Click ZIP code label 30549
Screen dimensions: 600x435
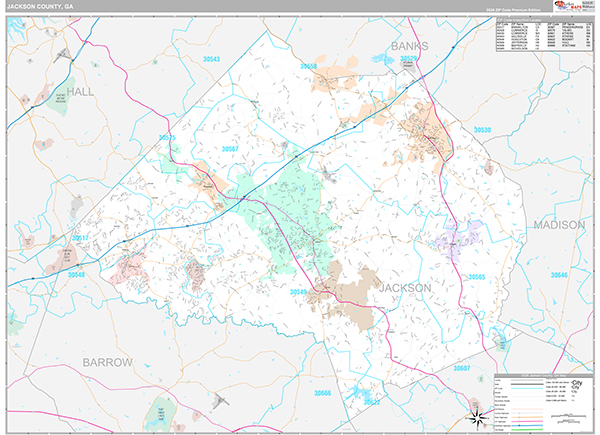298,292
